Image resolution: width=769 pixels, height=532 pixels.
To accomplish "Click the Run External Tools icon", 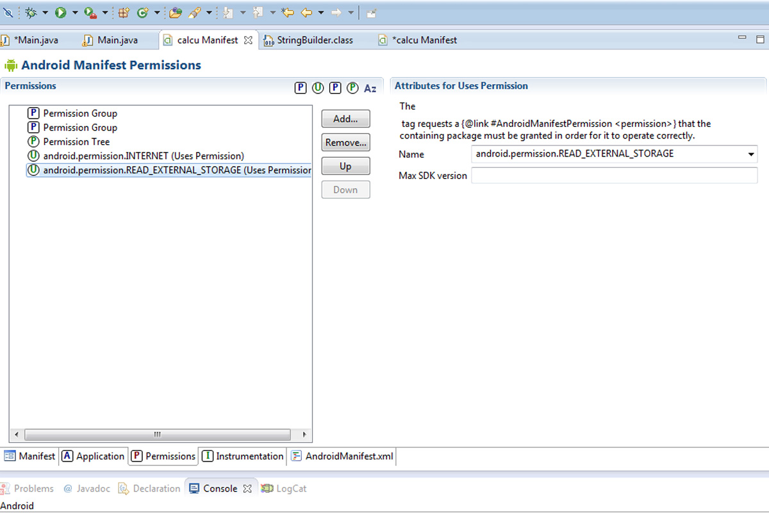I will click(x=90, y=12).
